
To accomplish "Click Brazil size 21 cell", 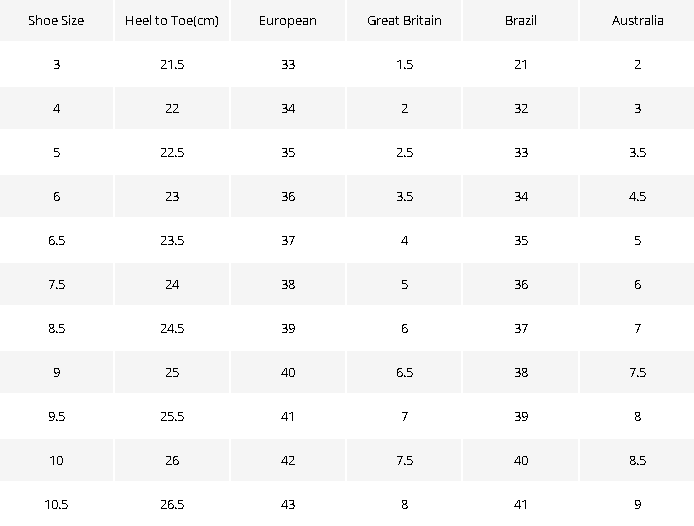I will point(520,65).
